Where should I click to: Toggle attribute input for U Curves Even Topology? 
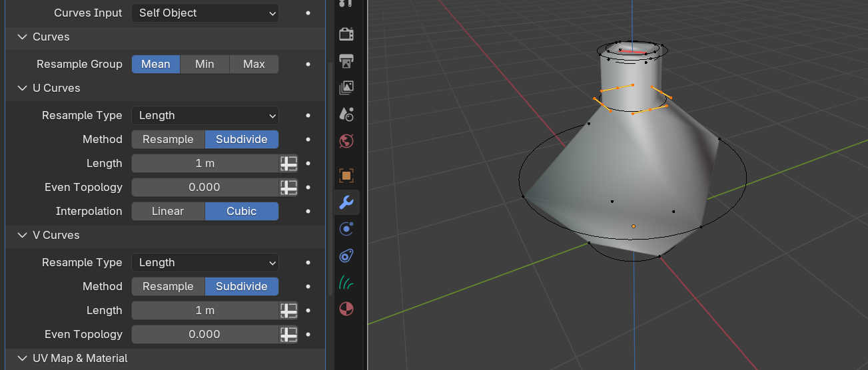288,187
